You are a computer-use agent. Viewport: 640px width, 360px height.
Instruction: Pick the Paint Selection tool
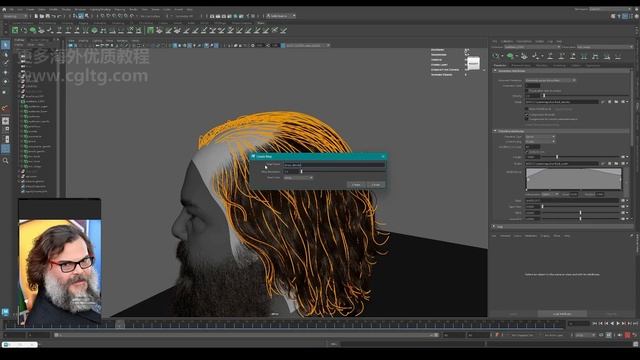(5, 62)
